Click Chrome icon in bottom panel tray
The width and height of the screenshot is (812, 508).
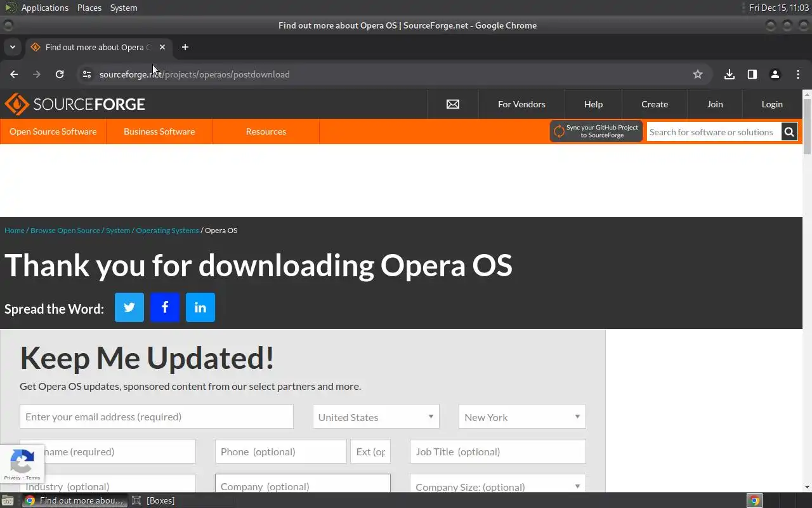(754, 500)
